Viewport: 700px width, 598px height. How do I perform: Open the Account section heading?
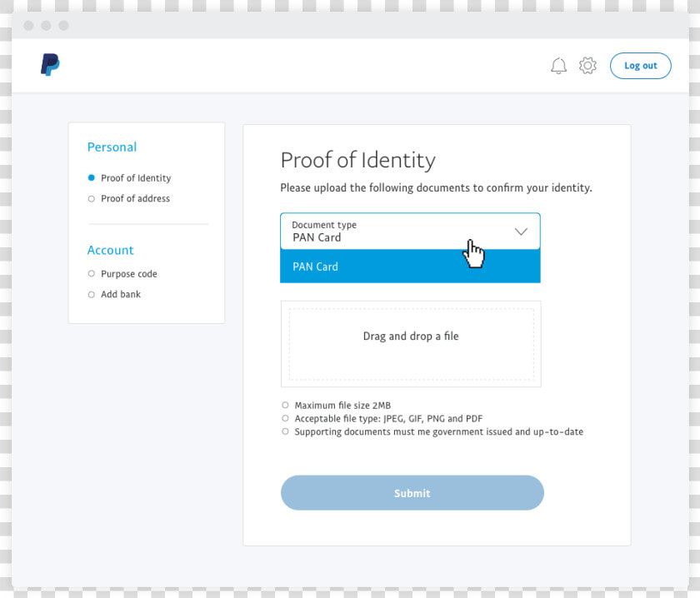(x=110, y=251)
